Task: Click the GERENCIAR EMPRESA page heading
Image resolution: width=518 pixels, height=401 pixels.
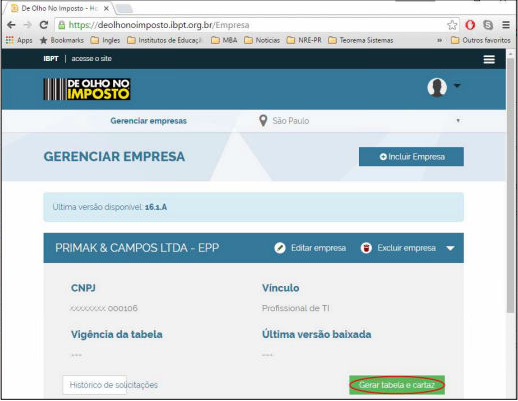Action: click(x=114, y=157)
